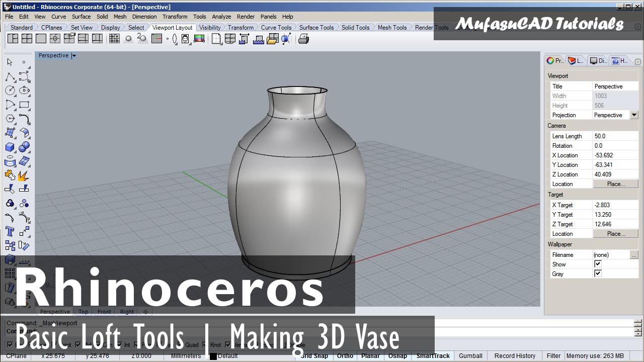
Task: Click the grid options icon in toolbar
Action: pos(156,39)
